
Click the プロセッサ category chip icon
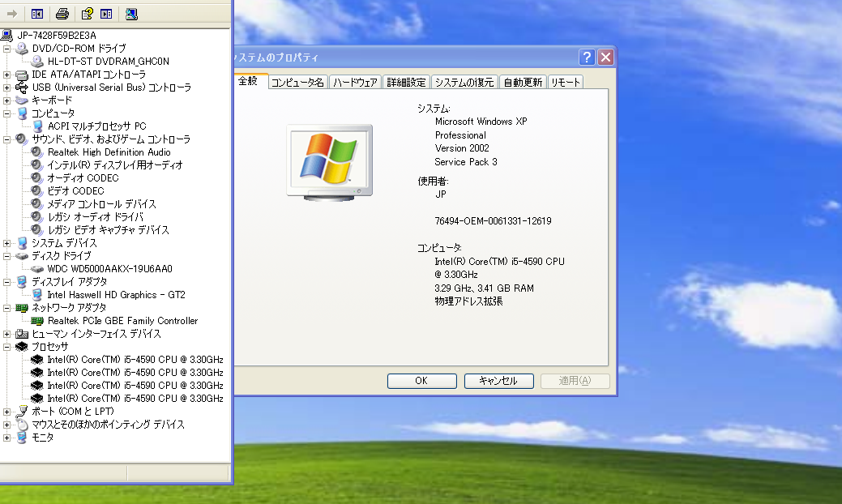click(22, 347)
